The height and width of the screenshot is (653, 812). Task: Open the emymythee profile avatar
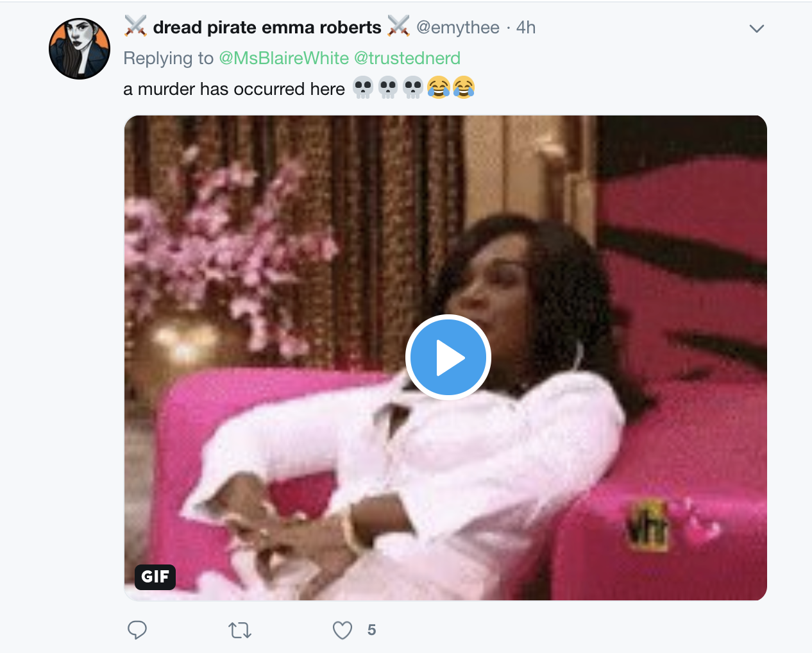coord(80,49)
